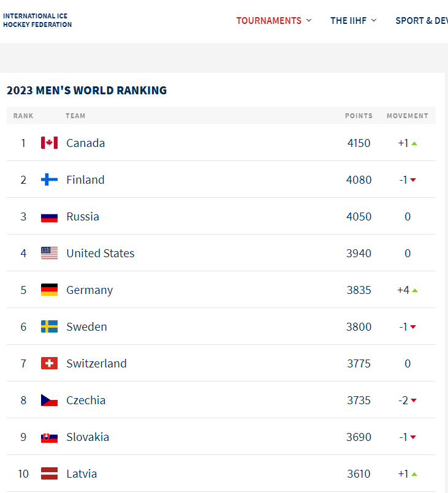Click the Switzerland flag icon
Screen dimensions: 448x493
click(49, 363)
